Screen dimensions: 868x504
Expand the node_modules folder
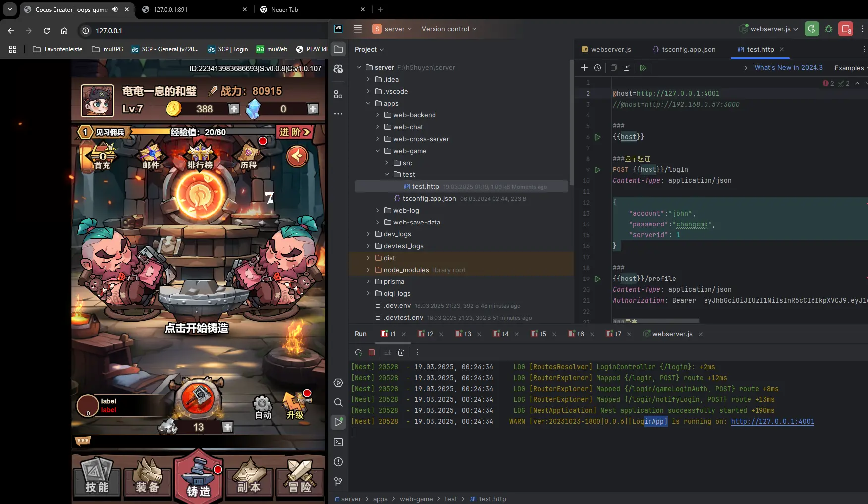(x=368, y=270)
